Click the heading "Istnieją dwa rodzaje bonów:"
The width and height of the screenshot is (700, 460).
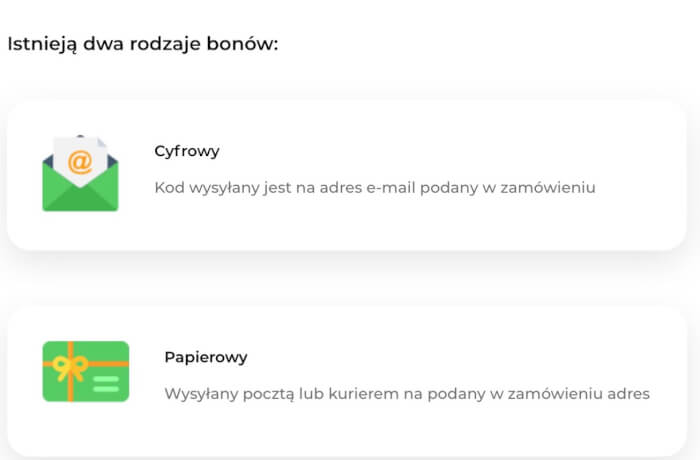[142, 45]
